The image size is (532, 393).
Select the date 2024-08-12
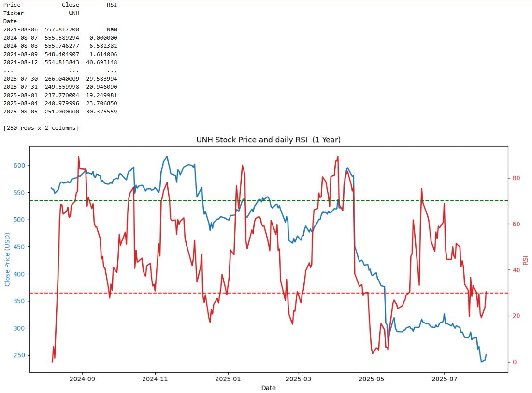pos(21,62)
